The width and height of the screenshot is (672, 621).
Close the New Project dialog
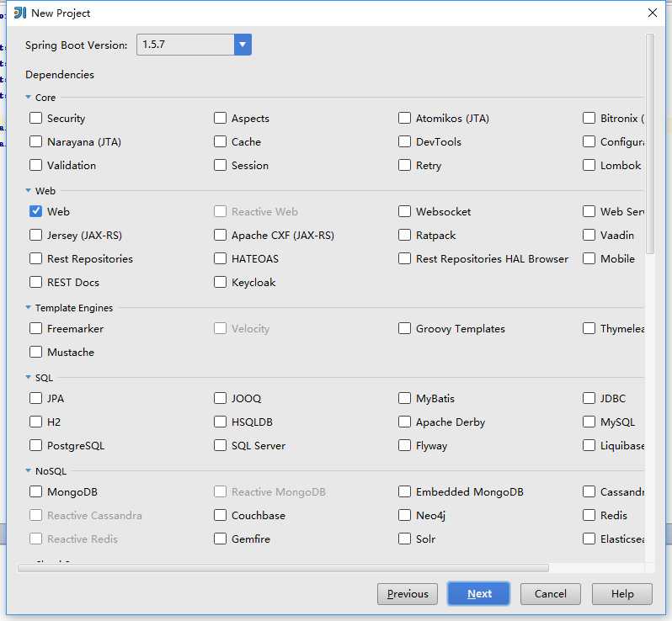click(x=653, y=13)
